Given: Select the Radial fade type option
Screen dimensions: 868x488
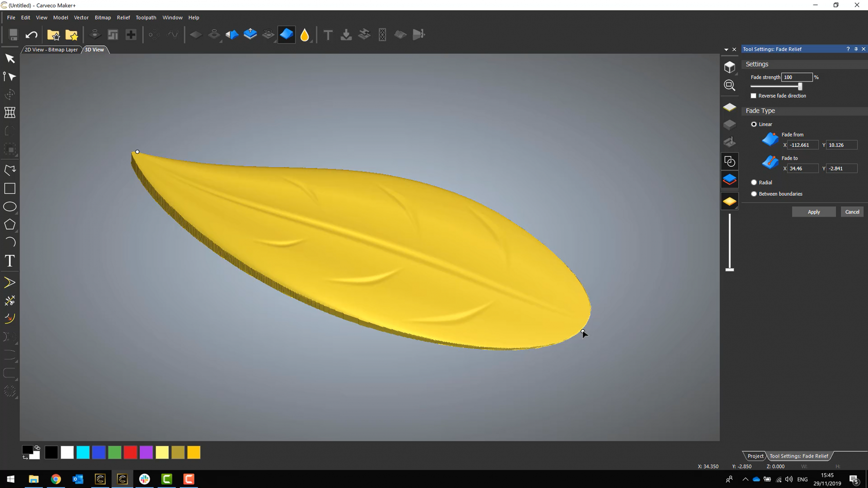Looking at the screenshot, I should (x=754, y=182).
